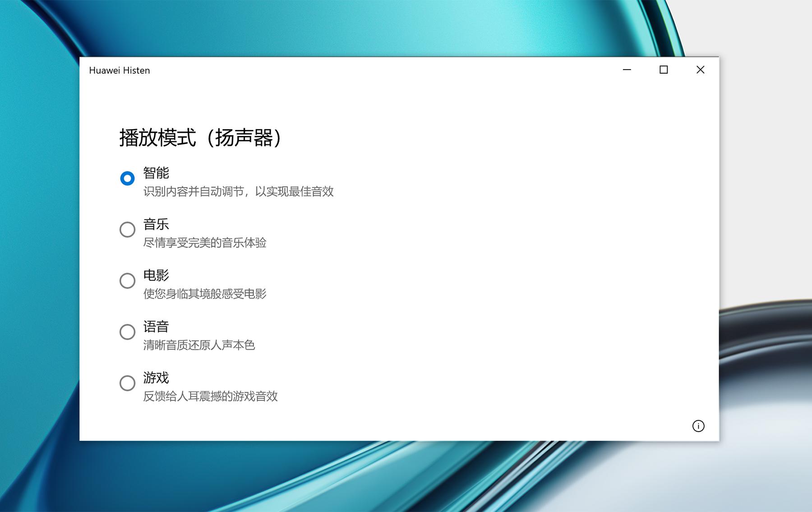The image size is (812, 512).
Task: Click the 游戏 mode description text
Action: [x=210, y=397]
